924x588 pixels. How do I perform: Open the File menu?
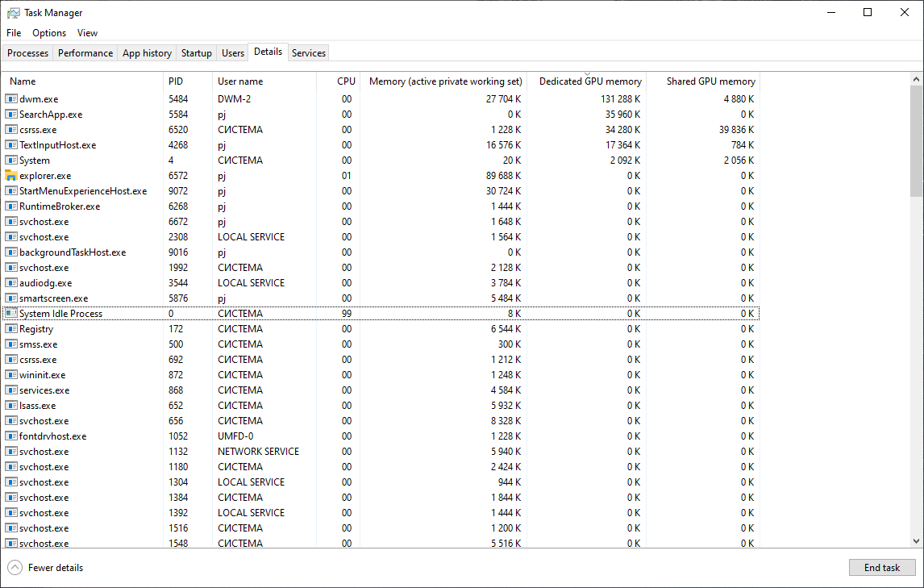tap(14, 33)
